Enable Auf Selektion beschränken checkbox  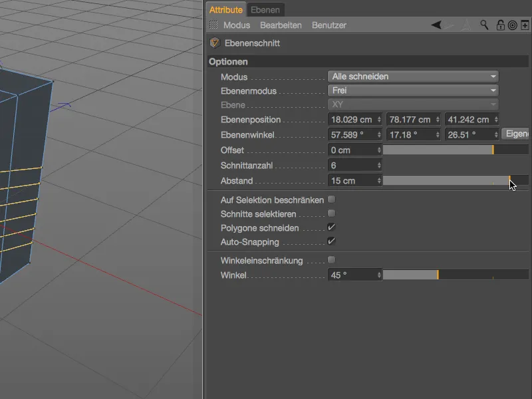coord(331,199)
